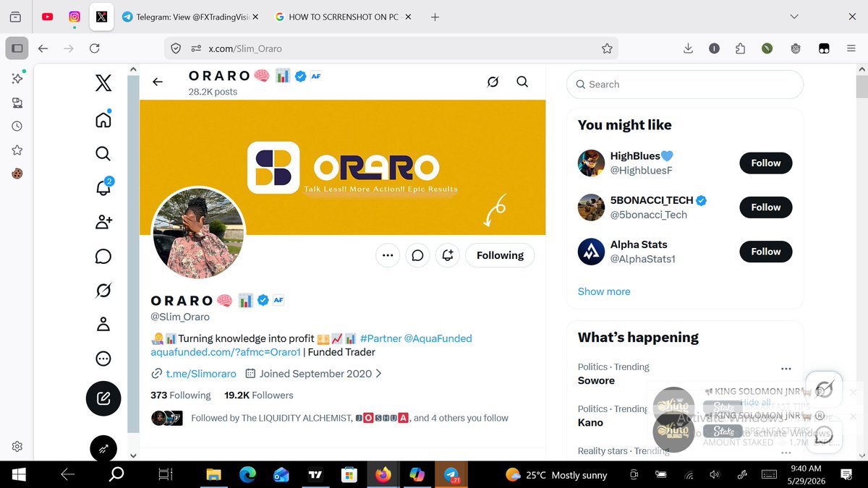Open the Grok icon in the X sidebar

click(x=103, y=290)
